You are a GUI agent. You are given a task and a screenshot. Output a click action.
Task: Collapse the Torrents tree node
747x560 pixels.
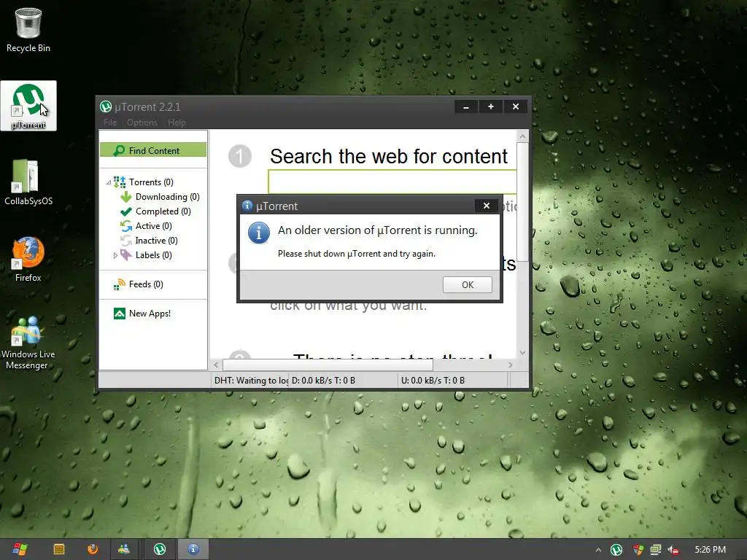[x=109, y=182]
